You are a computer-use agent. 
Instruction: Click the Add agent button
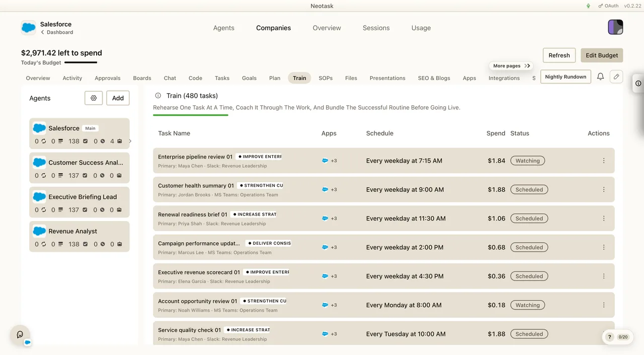point(118,98)
